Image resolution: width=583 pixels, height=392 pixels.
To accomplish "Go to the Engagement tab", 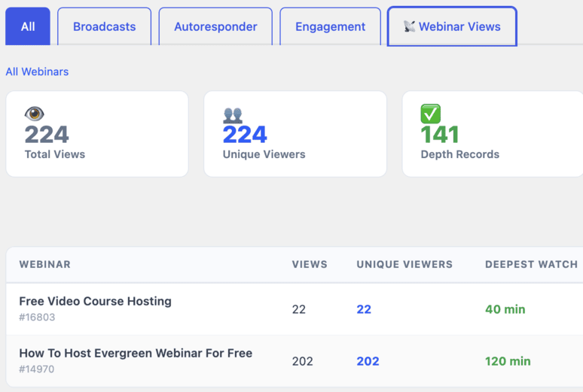I will (330, 26).
